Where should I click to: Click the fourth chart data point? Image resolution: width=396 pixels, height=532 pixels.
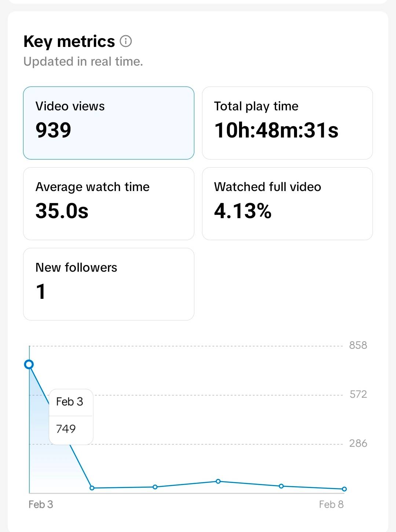[x=218, y=481]
